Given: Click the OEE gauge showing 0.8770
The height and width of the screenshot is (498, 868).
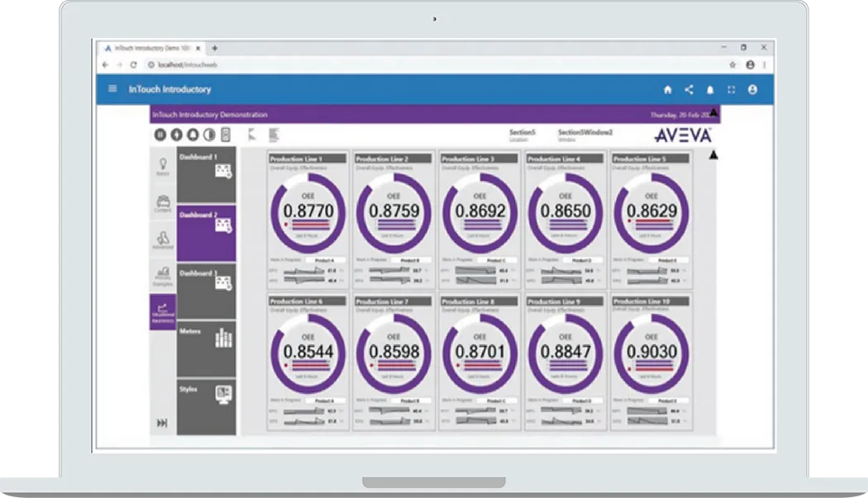Looking at the screenshot, I should tap(308, 213).
